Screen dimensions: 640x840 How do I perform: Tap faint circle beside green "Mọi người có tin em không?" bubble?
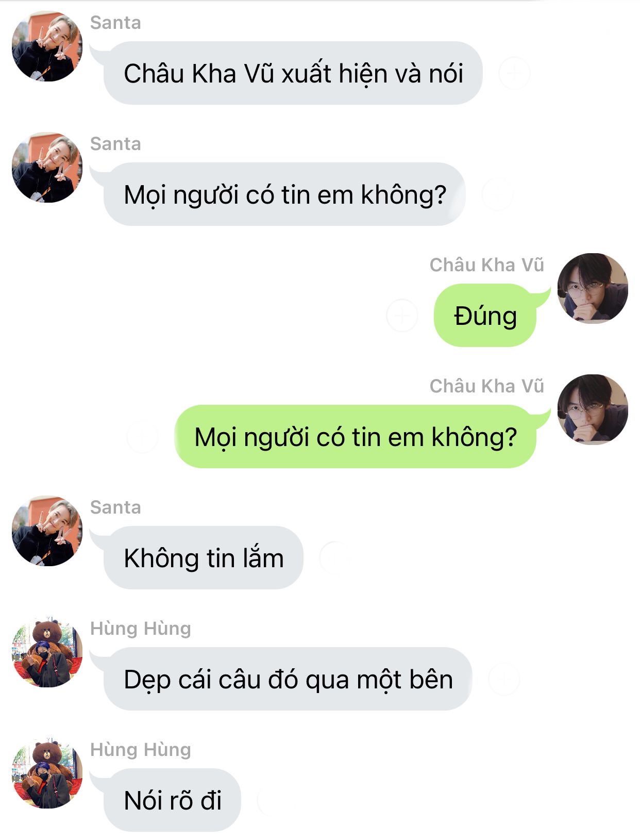click(x=142, y=437)
